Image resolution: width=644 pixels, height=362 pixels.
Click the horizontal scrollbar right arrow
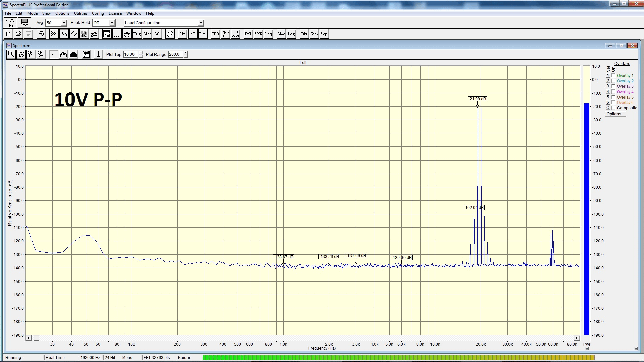pos(577,338)
